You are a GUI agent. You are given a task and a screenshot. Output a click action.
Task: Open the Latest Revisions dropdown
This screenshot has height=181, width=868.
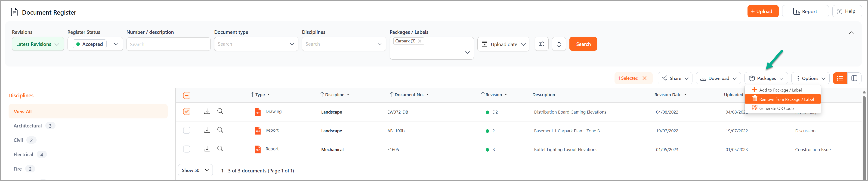tap(38, 44)
